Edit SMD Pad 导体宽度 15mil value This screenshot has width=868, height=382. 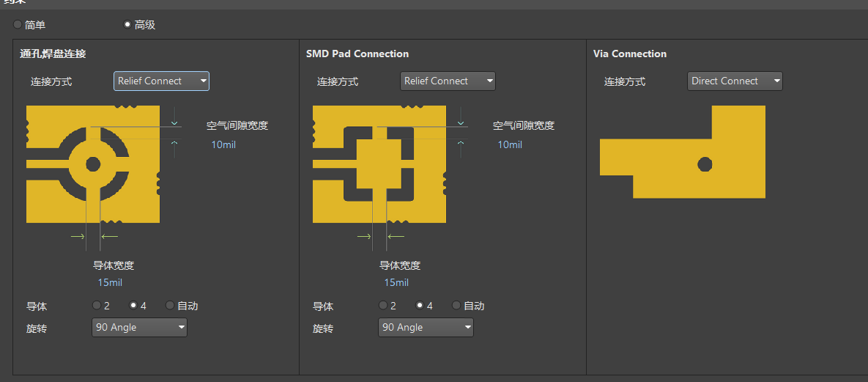coord(396,283)
